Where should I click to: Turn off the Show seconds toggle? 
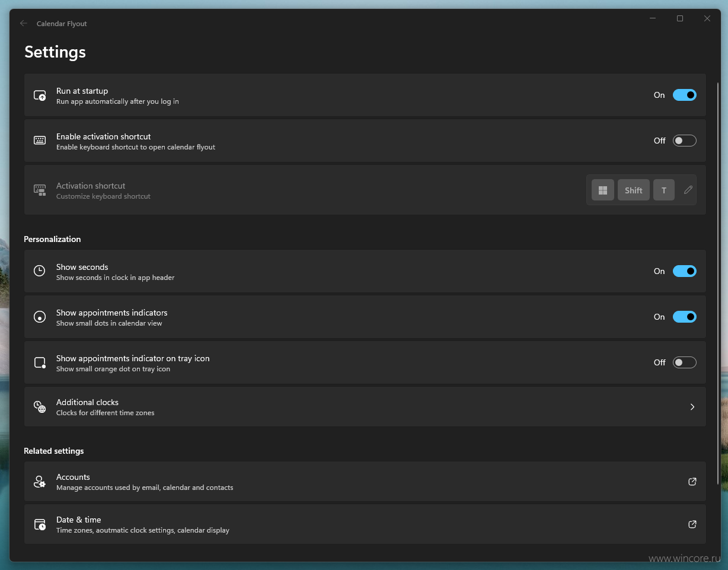tap(684, 271)
